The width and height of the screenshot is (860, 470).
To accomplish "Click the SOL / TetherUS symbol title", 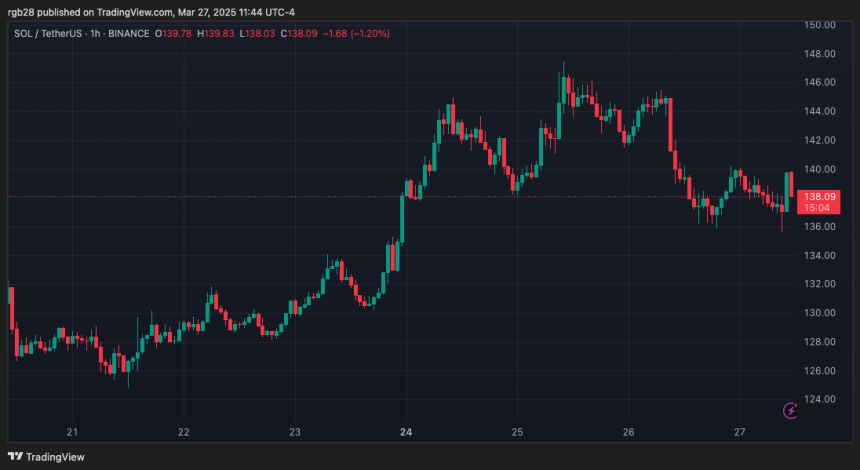I will (48, 33).
